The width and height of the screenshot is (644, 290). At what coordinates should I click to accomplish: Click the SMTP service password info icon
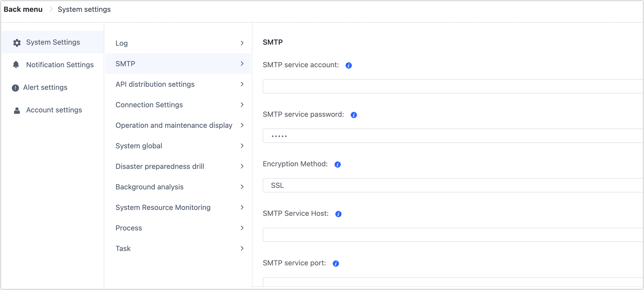coord(354,115)
